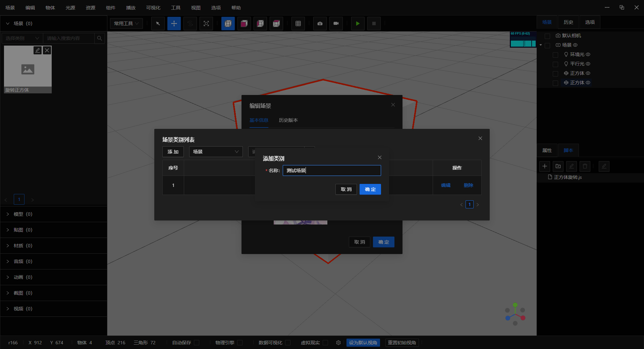Select the arrow pointer tool

click(158, 23)
